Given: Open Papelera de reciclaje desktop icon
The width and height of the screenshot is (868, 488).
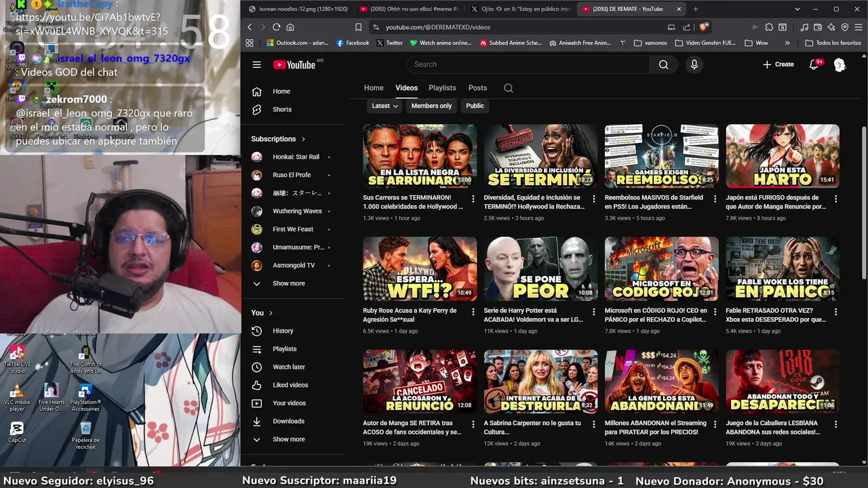Looking at the screenshot, I should [x=85, y=435].
